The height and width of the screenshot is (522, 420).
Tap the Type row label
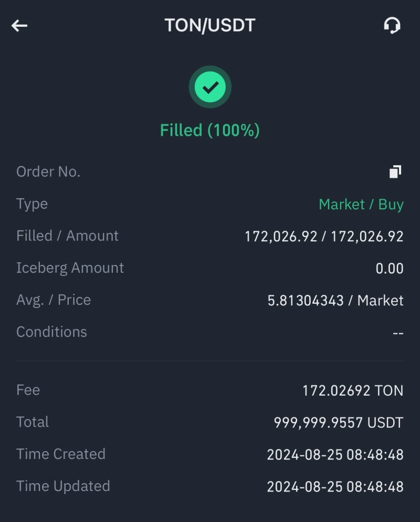pyautogui.click(x=32, y=204)
